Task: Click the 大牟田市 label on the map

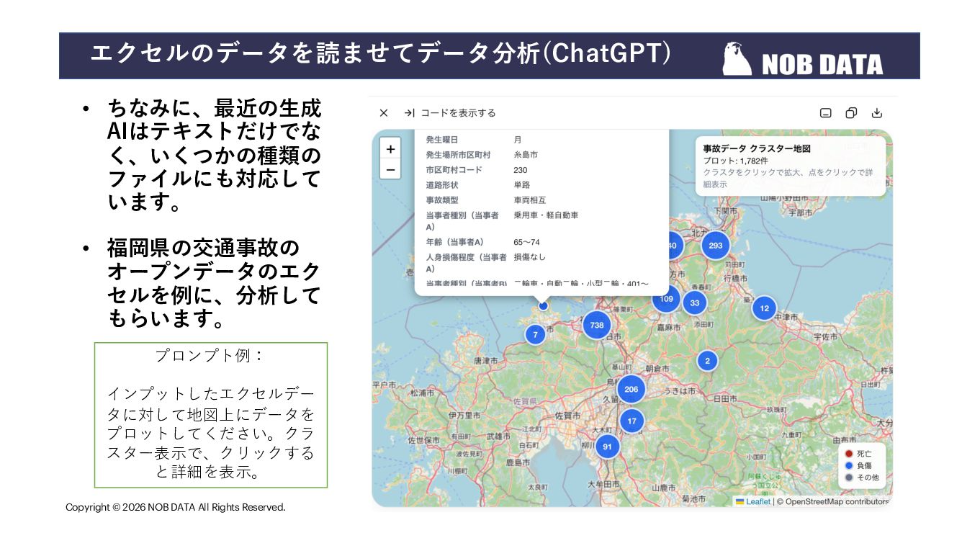Action: coord(603,484)
